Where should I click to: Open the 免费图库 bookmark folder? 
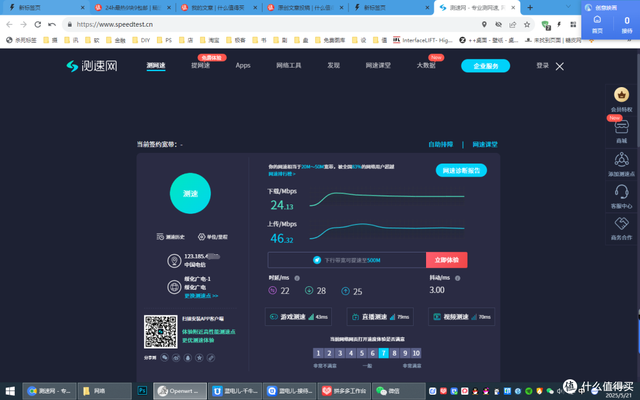(331, 40)
